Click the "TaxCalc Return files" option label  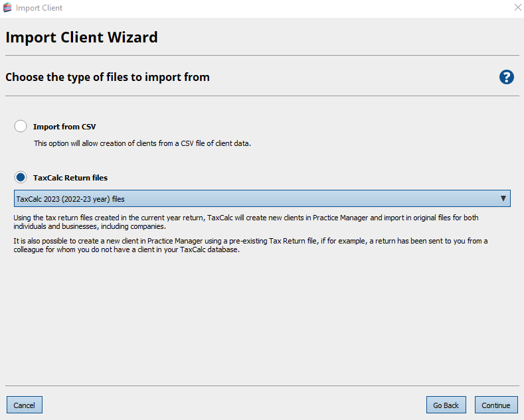[70, 178]
